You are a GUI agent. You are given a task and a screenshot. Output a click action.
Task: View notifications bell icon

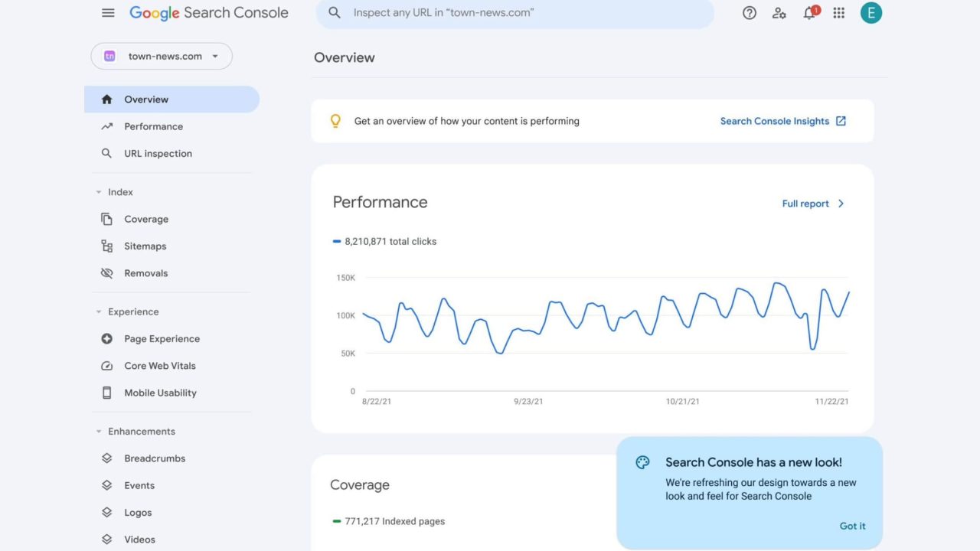tap(810, 12)
